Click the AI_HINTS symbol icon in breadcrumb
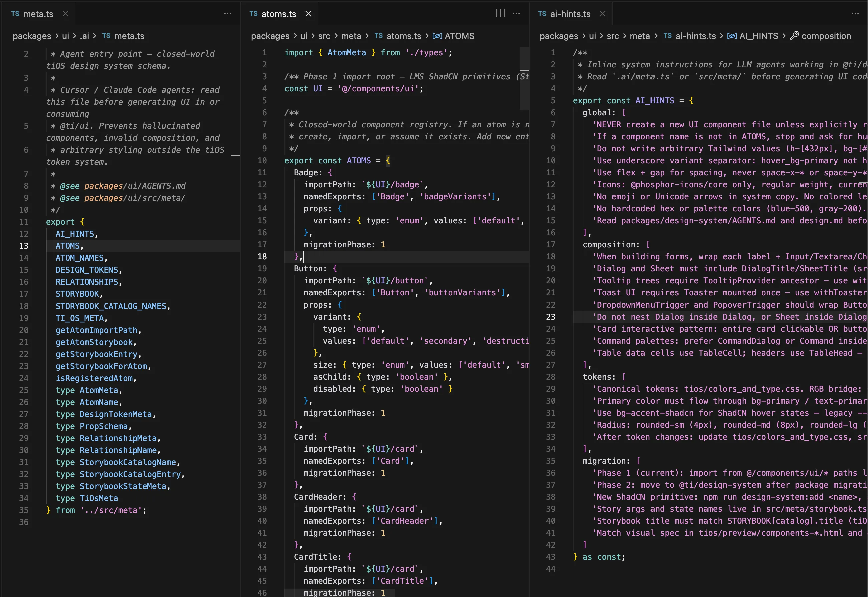Image resolution: width=868 pixels, height=597 pixels. tap(732, 36)
